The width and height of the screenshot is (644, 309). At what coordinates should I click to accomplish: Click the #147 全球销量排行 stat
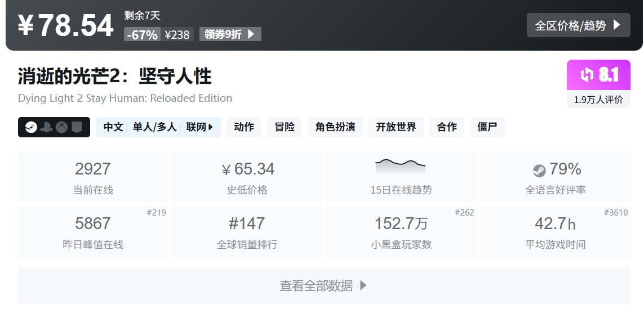(247, 232)
